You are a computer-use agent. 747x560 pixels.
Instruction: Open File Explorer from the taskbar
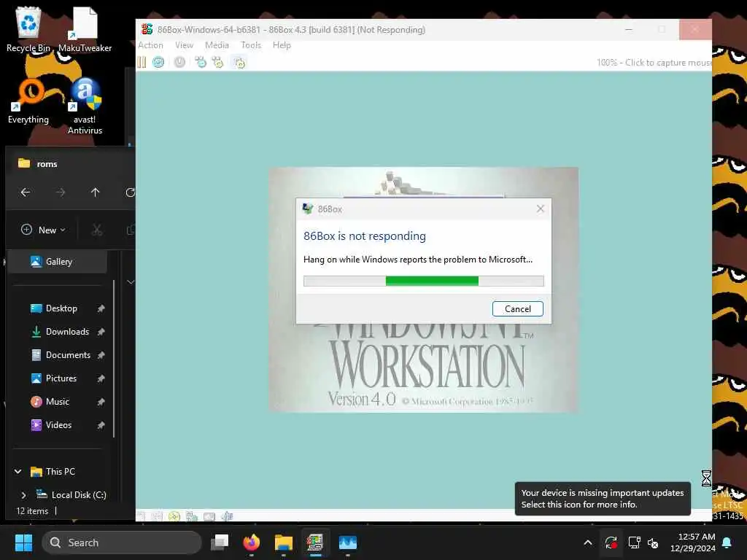point(284,542)
